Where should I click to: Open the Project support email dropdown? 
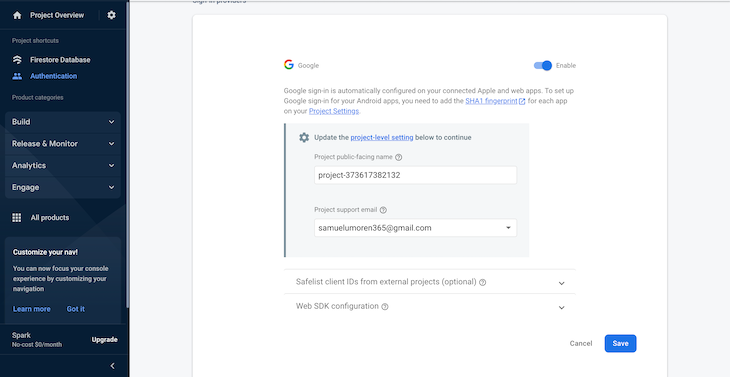[415, 228]
